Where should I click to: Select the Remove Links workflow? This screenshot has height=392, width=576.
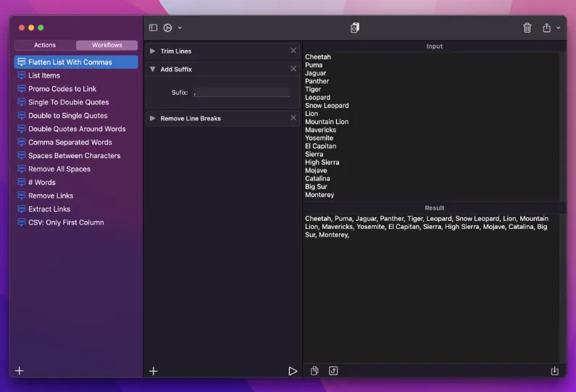pyautogui.click(x=76, y=196)
